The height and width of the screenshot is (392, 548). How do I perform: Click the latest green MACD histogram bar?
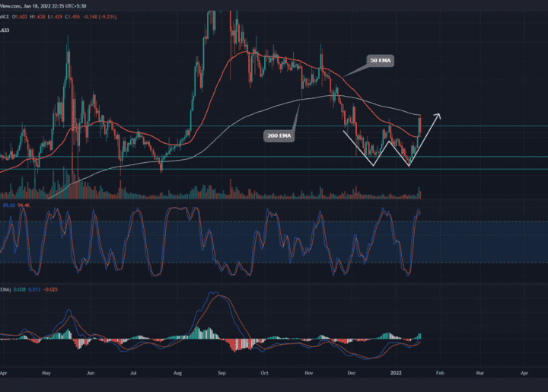419,336
